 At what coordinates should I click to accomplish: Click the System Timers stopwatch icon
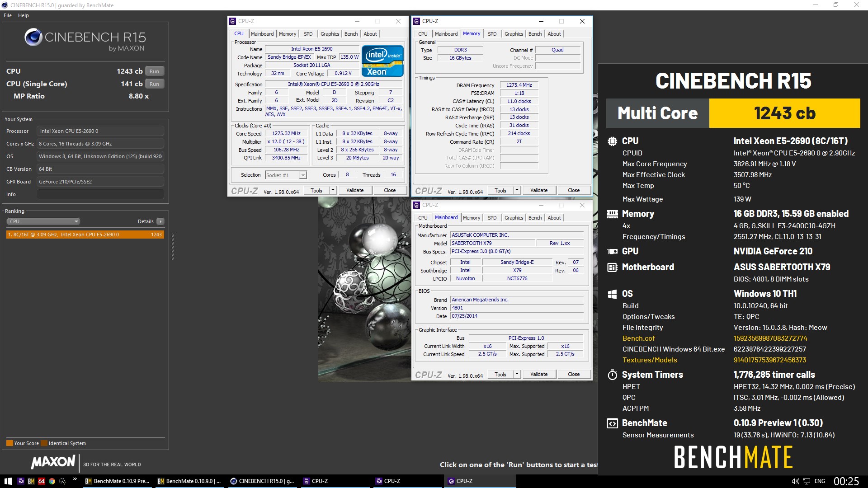[x=612, y=375]
